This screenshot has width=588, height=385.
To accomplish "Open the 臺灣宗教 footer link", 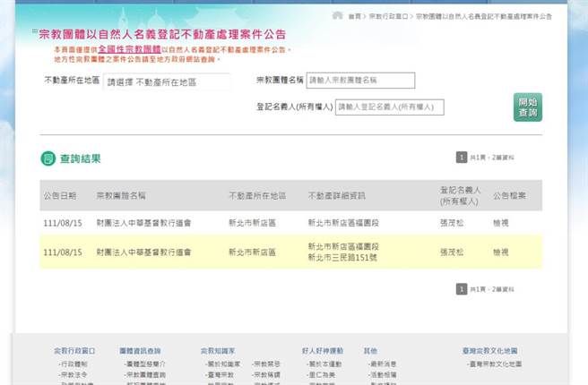I will tap(220, 374).
